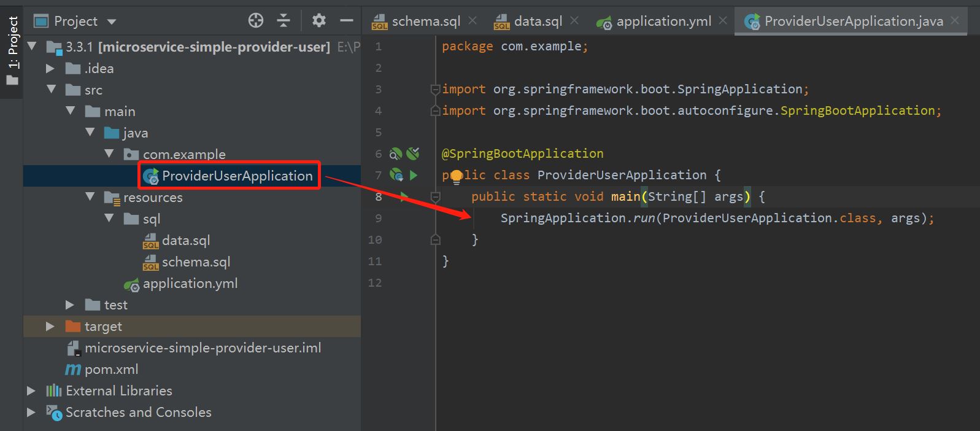This screenshot has height=431, width=980.
Task: Close the data.sql editor tab
Action: pyautogui.click(x=574, y=21)
